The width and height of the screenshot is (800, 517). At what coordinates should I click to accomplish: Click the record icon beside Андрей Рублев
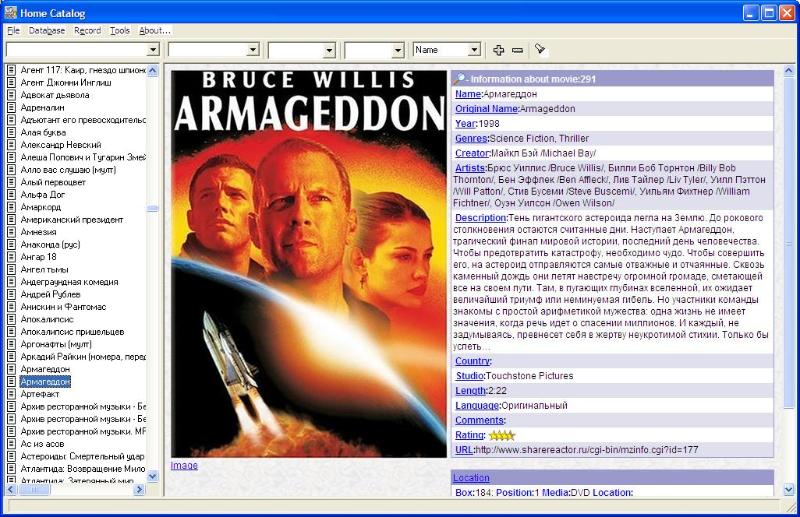(x=11, y=294)
